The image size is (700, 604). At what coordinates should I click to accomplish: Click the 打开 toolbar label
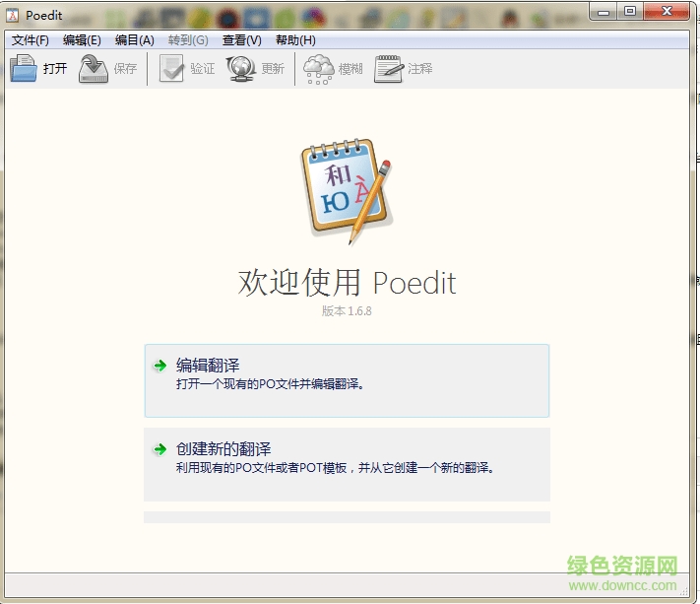click(x=55, y=68)
